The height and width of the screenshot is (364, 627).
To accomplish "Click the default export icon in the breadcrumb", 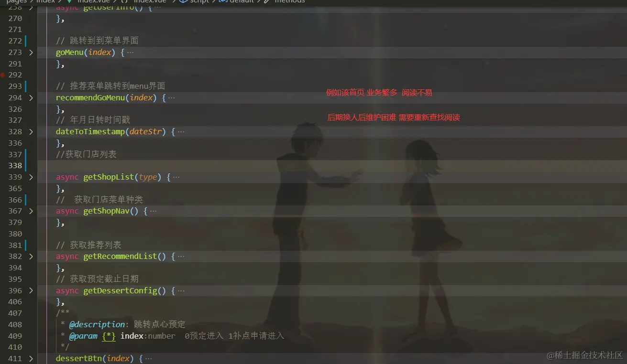I will tap(223, 1).
